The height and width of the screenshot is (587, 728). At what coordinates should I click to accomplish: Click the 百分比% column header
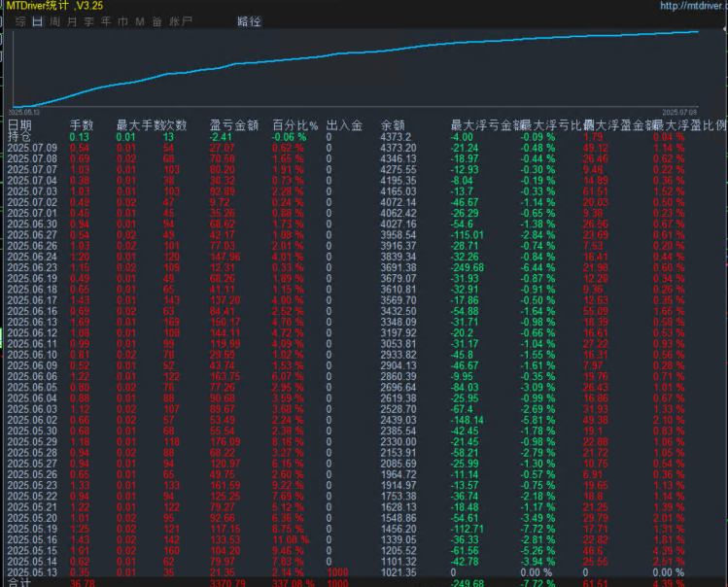[295, 125]
